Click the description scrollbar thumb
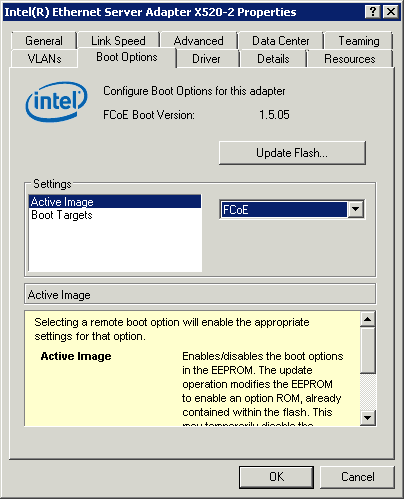 pyautogui.click(x=368, y=350)
